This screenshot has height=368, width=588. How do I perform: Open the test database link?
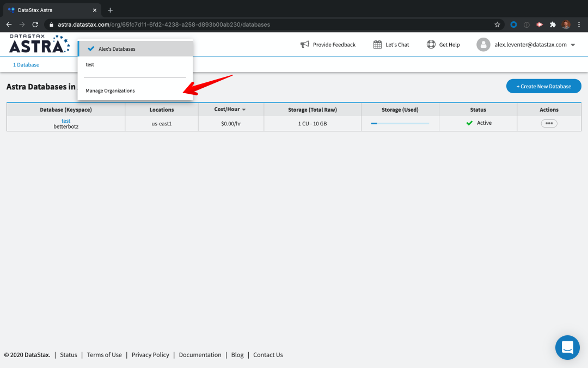point(66,120)
